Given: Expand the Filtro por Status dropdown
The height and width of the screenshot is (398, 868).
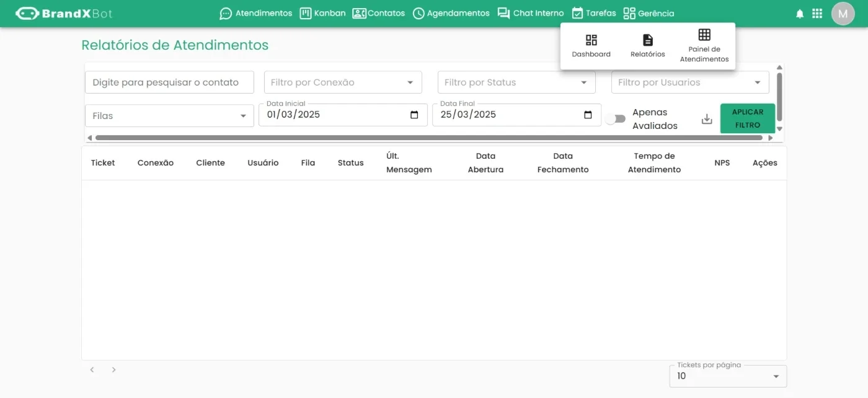Looking at the screenshot, I should click(516, 82).
